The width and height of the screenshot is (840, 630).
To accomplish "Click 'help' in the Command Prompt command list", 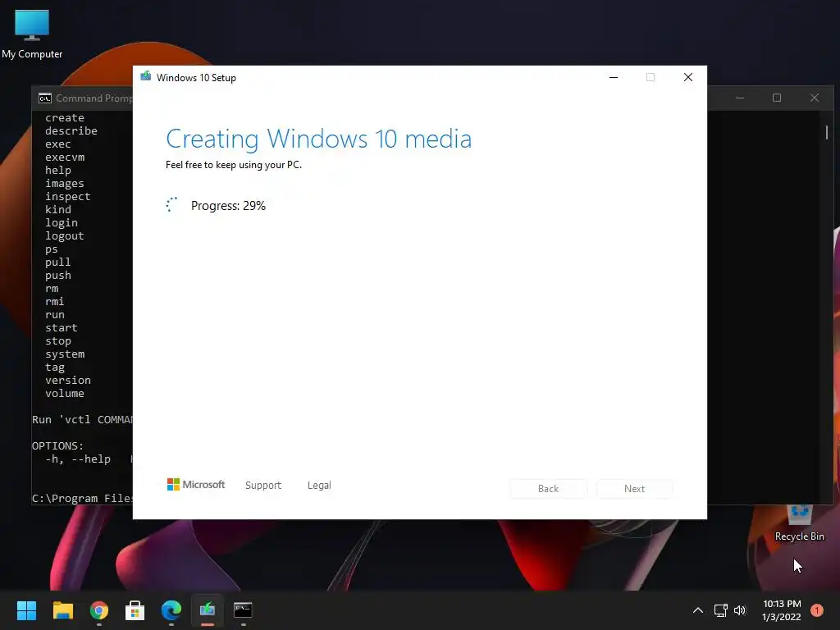I will tap(58, 171).
